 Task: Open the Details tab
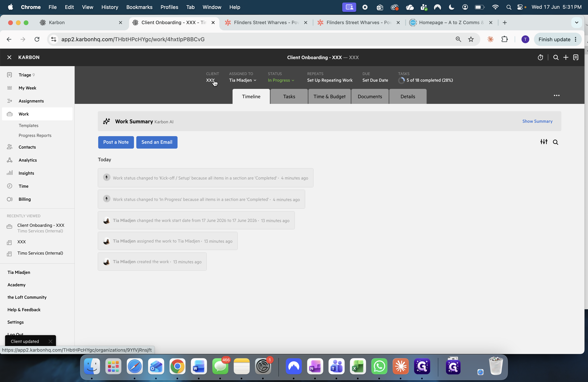[x=408, y=96]
